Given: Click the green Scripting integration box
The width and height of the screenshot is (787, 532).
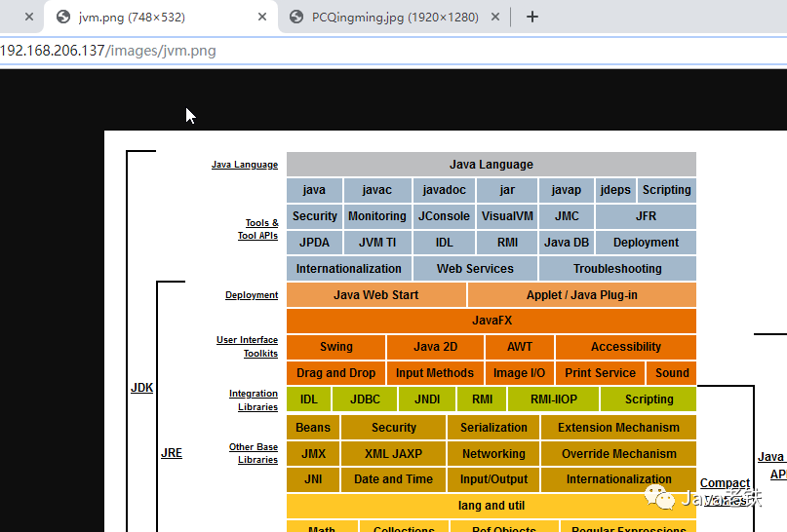Looking at the screenshot, I should click(649, 399).
